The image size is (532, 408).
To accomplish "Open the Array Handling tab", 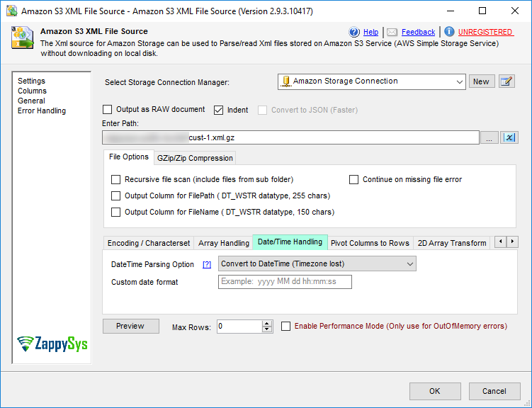I will tap(224, 243).
